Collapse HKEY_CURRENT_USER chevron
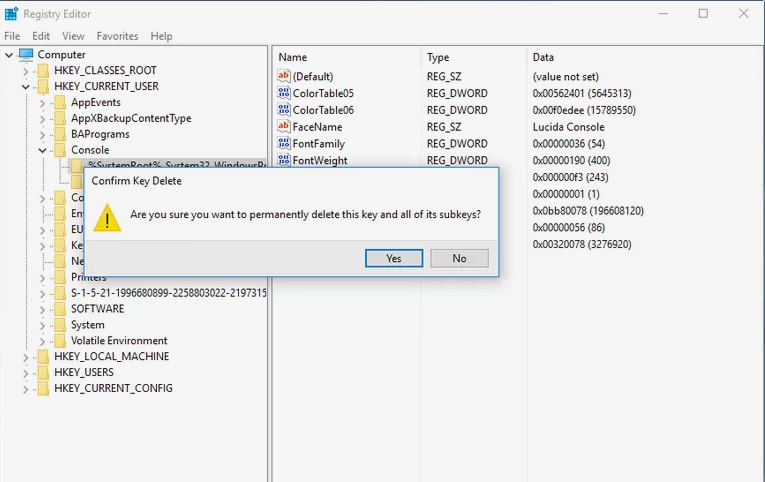The image size is (765, 482). pos(25,87)
